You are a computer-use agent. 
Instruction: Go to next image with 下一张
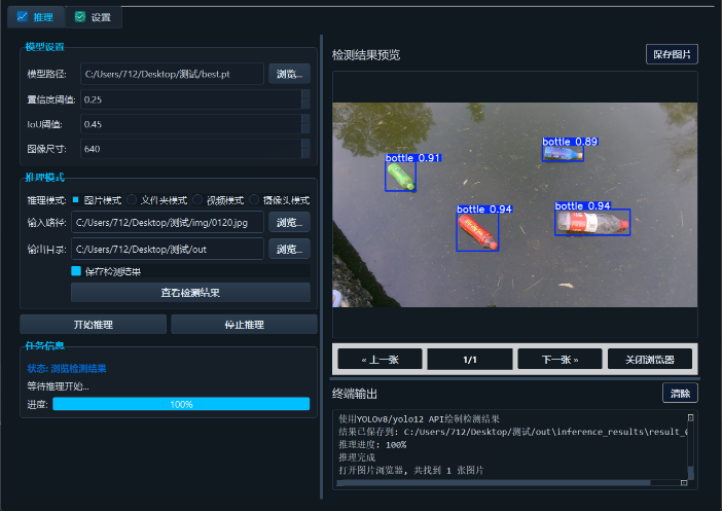(560, 360)
